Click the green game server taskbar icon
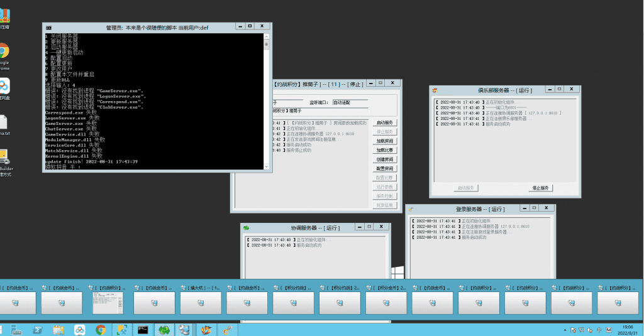The width and height of the screenshot is (644, 336). tap(164, 330)
